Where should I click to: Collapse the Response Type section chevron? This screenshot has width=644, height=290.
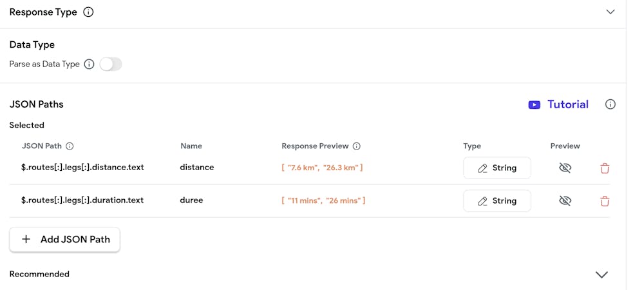point(611,12)
